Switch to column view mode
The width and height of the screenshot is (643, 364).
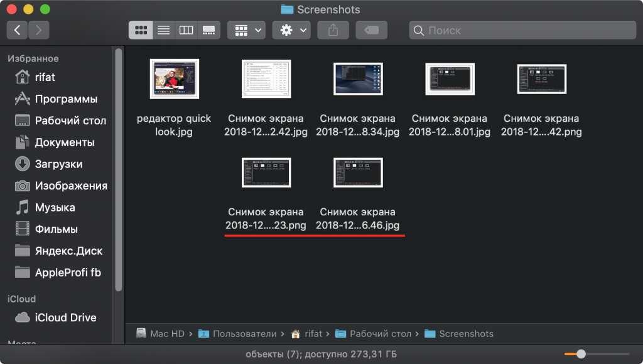(x=186, y=29)
